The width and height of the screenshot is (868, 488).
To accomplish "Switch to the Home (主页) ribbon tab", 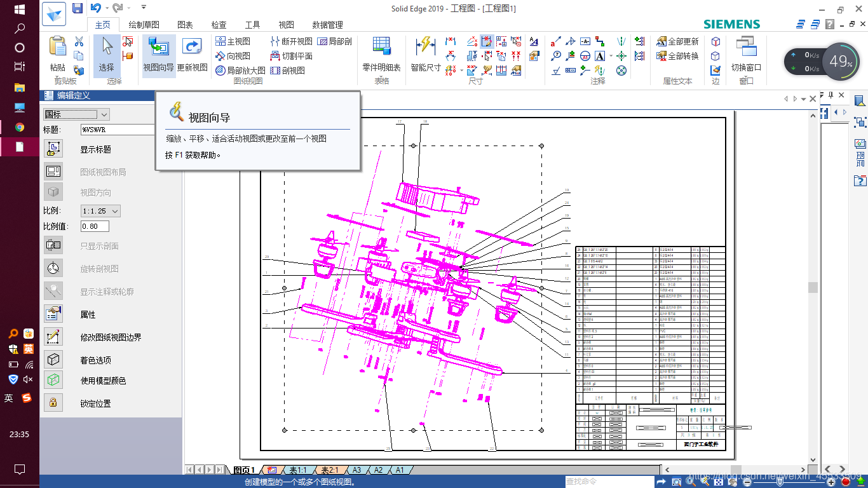I will pos(103,25).
